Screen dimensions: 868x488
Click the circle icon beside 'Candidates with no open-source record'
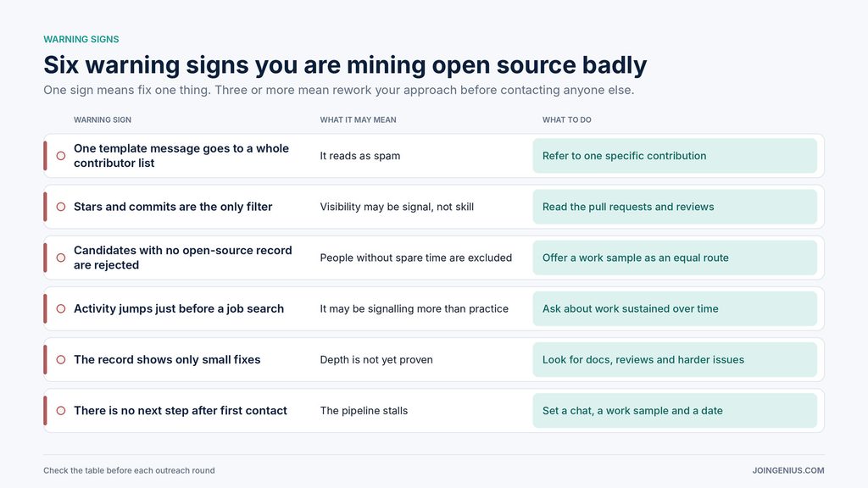61,258
